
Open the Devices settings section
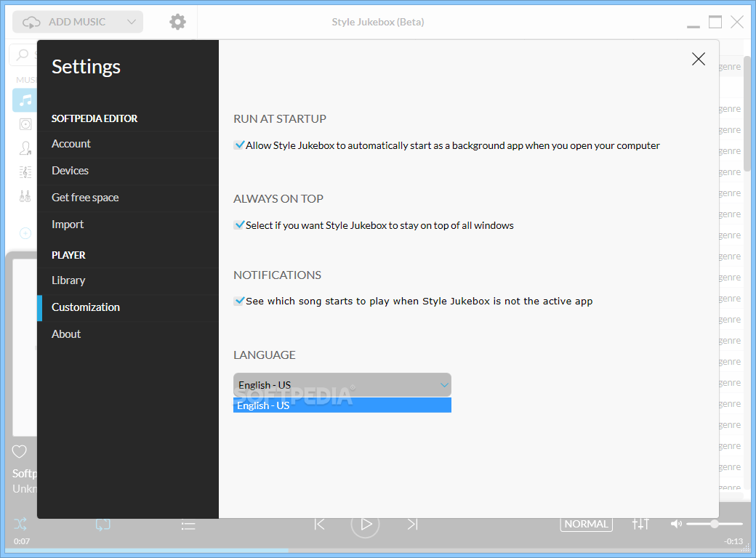tap(128, 171)
